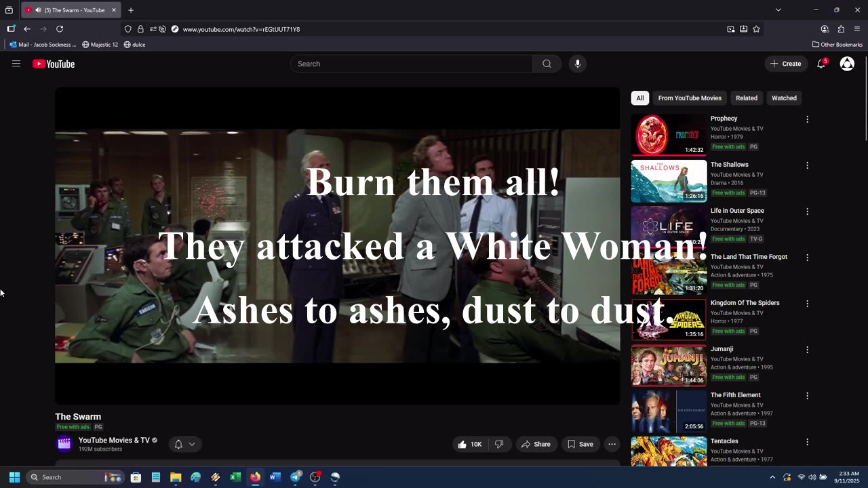Open the Firefox sidebar toggle icon

pos(11,29)
